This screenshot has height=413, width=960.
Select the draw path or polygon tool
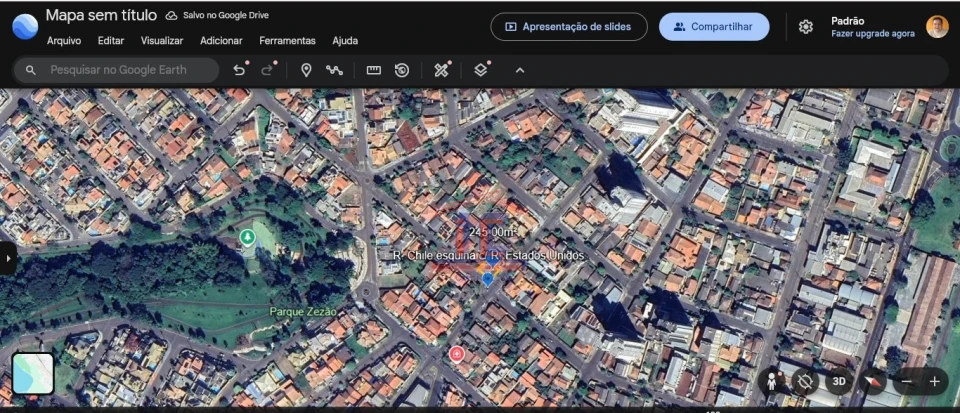(x=334, y=70)
